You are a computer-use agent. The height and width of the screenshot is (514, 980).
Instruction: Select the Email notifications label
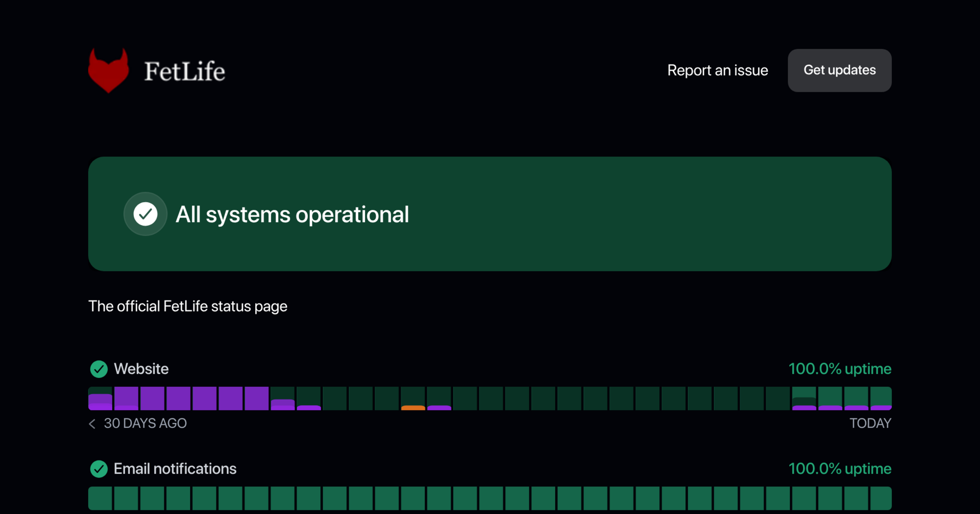175,469
